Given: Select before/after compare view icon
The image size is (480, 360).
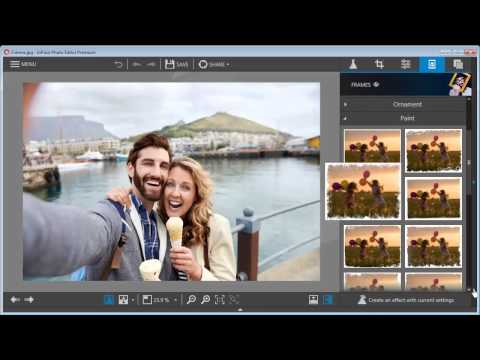Looking at the screenshot, I should coord(123,300).
